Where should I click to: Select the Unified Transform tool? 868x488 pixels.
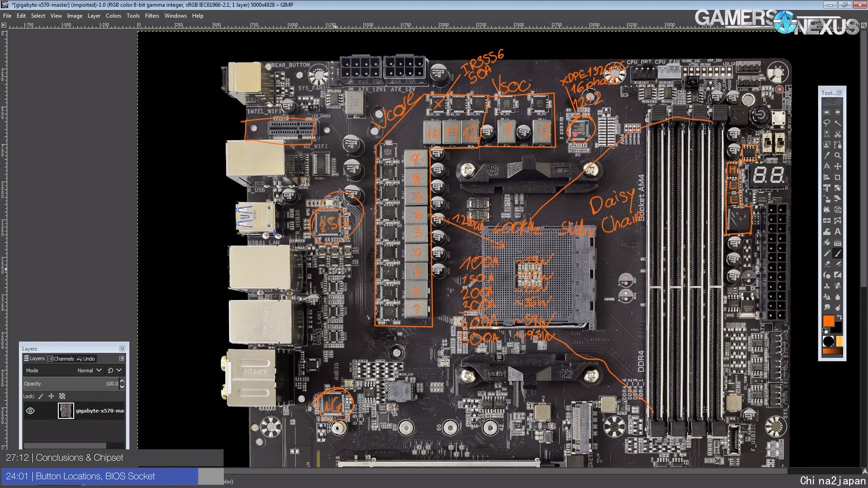pos(827,188)
